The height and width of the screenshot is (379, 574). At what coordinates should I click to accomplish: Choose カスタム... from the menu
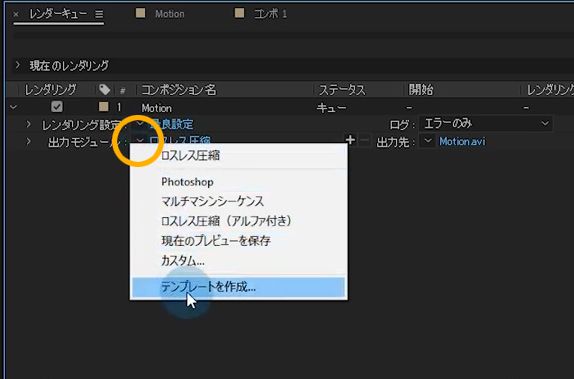click(239, 261)
